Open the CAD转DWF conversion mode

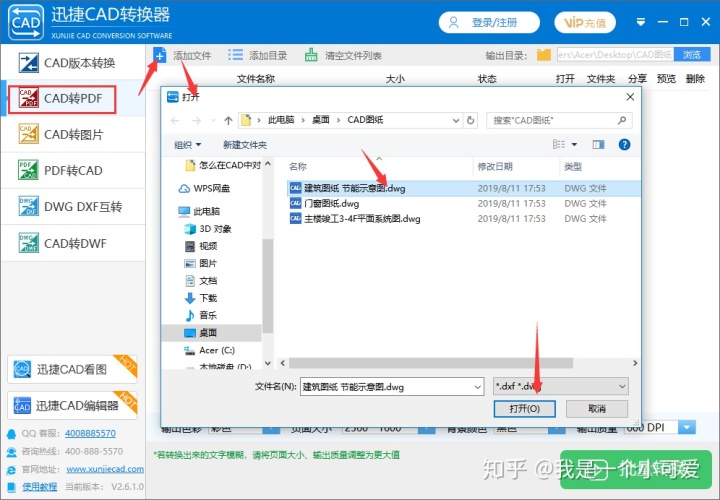(x=73, y=243)
